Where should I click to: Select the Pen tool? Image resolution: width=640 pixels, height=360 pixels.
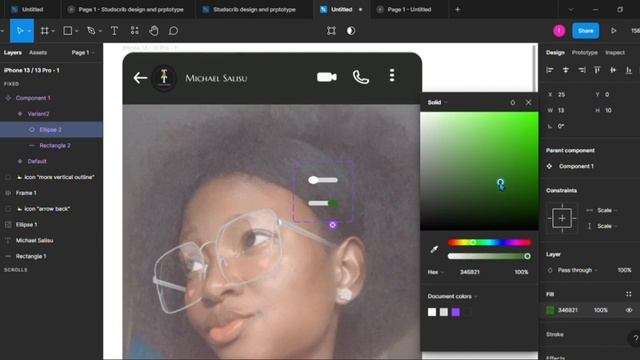[x=91, y=31]
